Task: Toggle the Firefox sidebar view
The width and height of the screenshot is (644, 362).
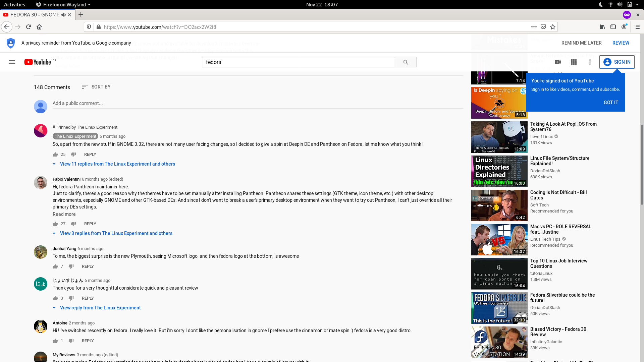Action: (x=613, y=27)
